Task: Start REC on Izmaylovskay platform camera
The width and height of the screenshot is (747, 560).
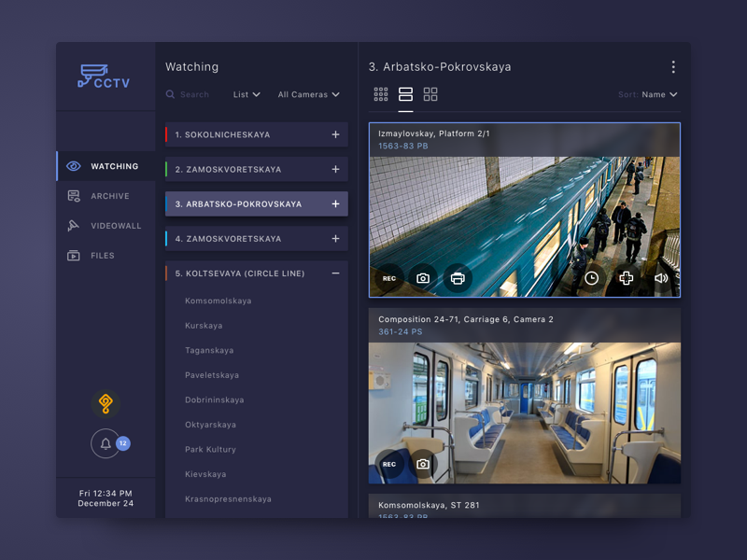Action: click(389, 278)
